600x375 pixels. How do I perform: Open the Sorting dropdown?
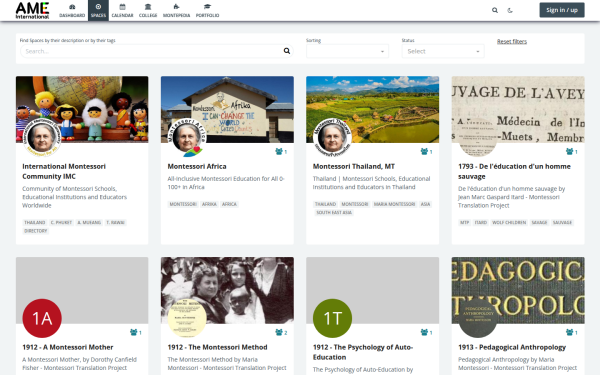tap(347, 51)
